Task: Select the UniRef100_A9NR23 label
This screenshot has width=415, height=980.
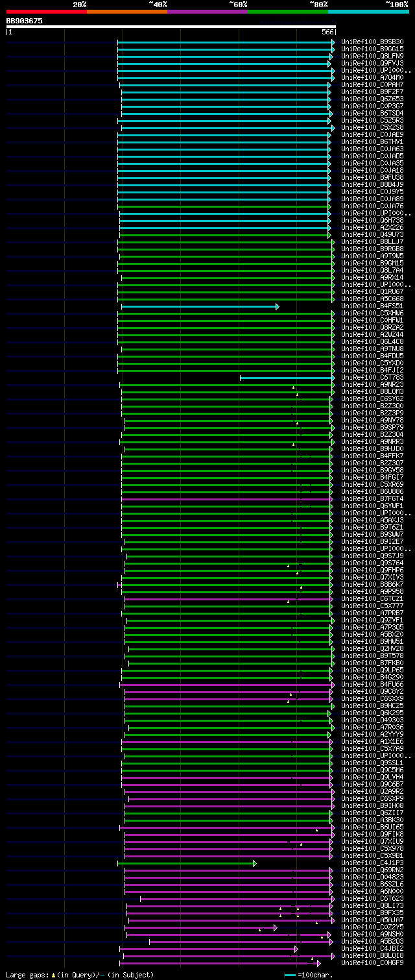Action: click(373, 385)
